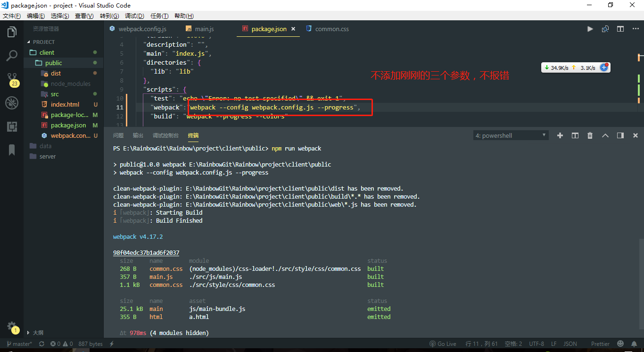Click the Go Live server button
This screenshot has width=644, height=352.
pyautogui.click(x=443, y=344)
